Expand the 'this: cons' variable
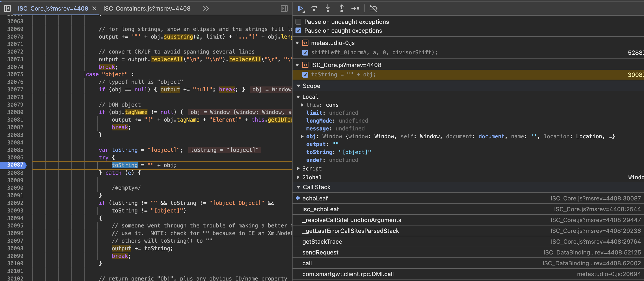644x281 pixels. pyautogui.click(x=302, y=105)
